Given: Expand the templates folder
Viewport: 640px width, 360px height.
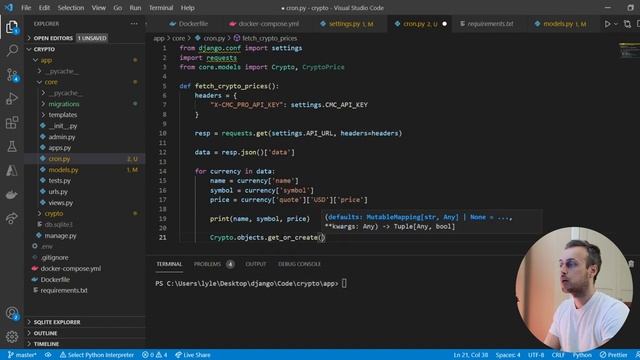Looking at the screenshot, I should click(x=62, y=115).
